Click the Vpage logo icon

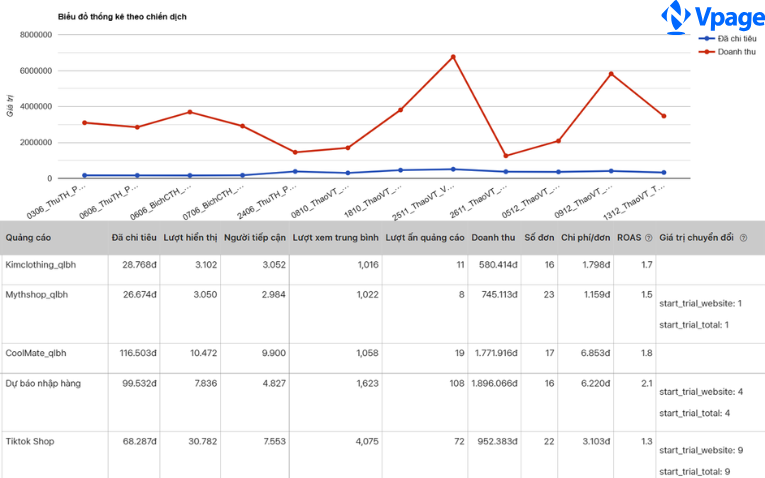[x=677, y=17]
